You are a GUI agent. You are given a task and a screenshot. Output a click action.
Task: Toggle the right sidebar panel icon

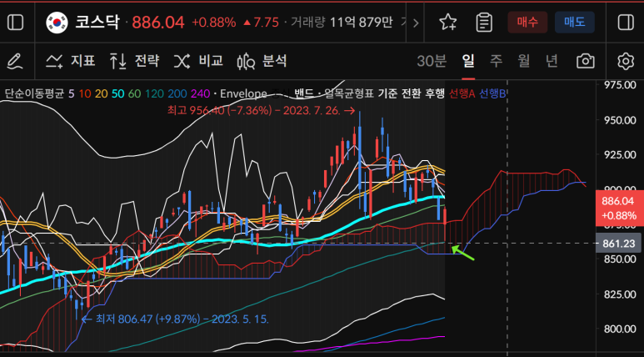[626, 23]
